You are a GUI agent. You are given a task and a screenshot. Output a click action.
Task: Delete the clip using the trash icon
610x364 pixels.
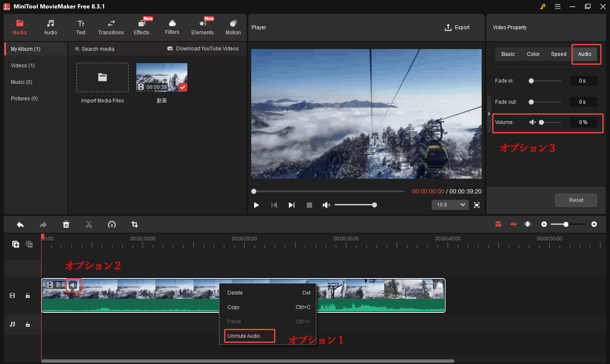pos(66,224)
